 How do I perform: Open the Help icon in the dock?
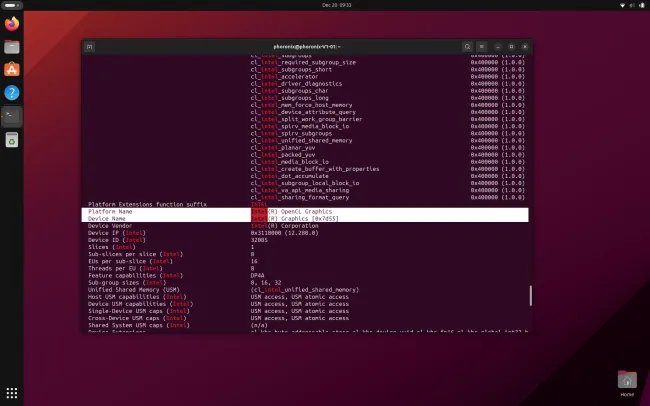pyautogui.click(x=12, y=92)
